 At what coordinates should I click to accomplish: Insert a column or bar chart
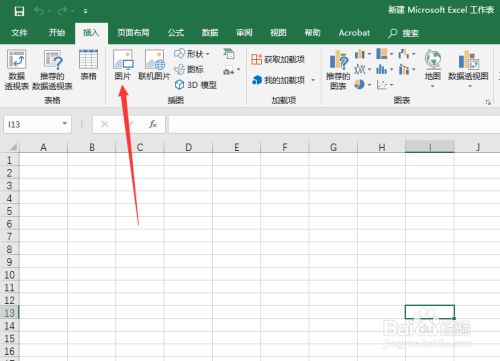pos(362,54)
